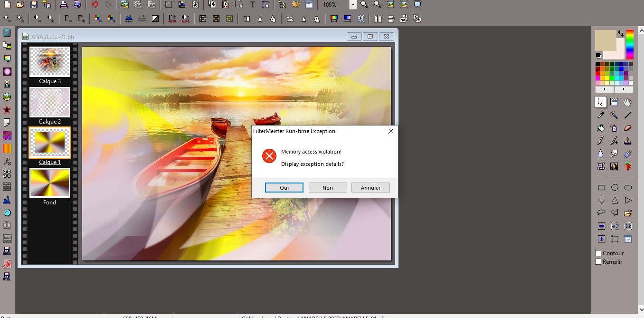Close the FilterMeister Run-time Exception dialog
This screenshot has width=644, height=318.
[x=391, y=131]
